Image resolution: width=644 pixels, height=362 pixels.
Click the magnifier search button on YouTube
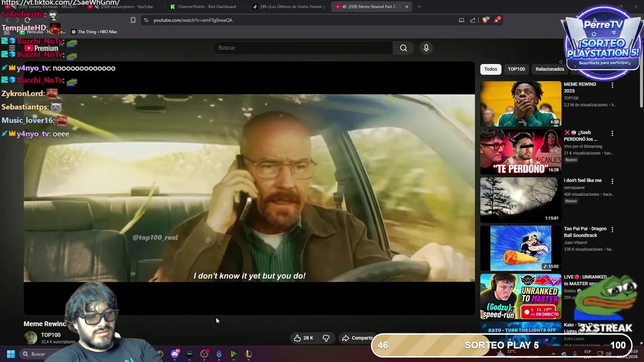404,48
